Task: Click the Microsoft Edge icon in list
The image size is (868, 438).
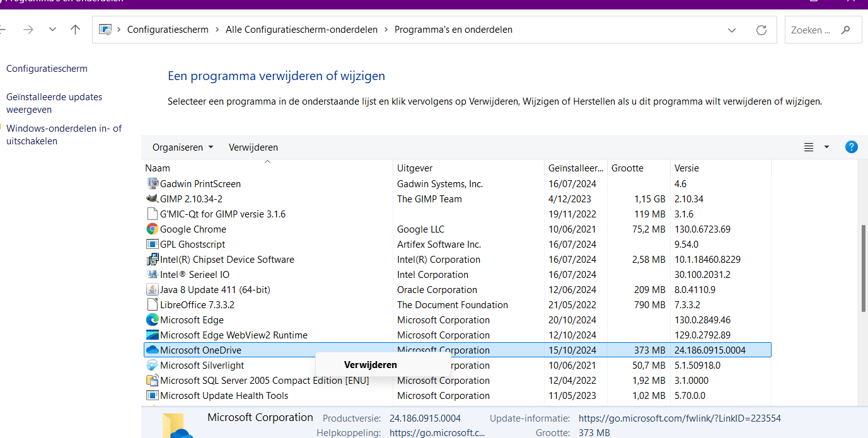Action: coord(152,320)
